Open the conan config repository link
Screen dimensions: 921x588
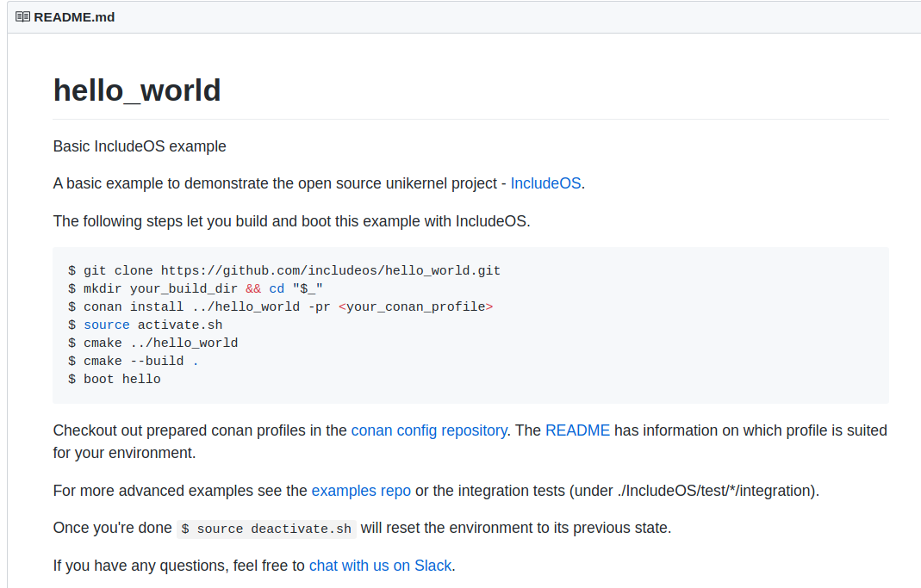pos(429,430)
